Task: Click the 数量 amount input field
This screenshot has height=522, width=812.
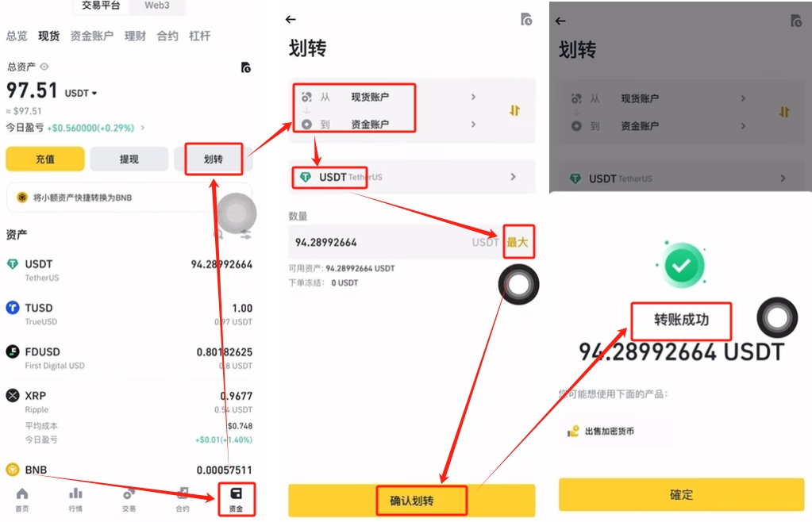Action: coord(394,242)
